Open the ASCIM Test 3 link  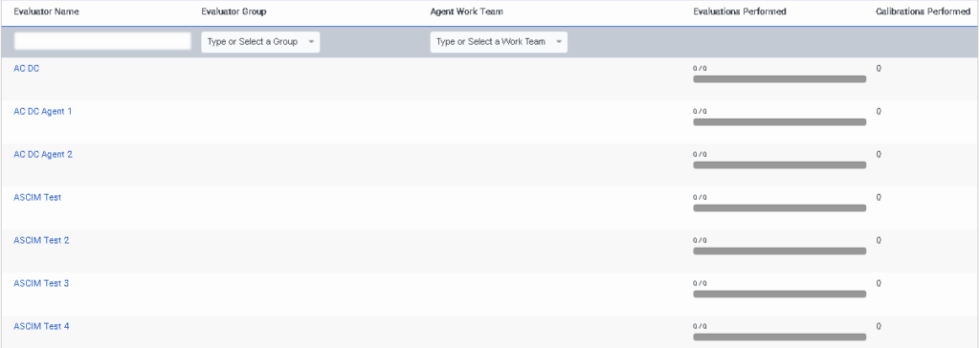[41, 284]
